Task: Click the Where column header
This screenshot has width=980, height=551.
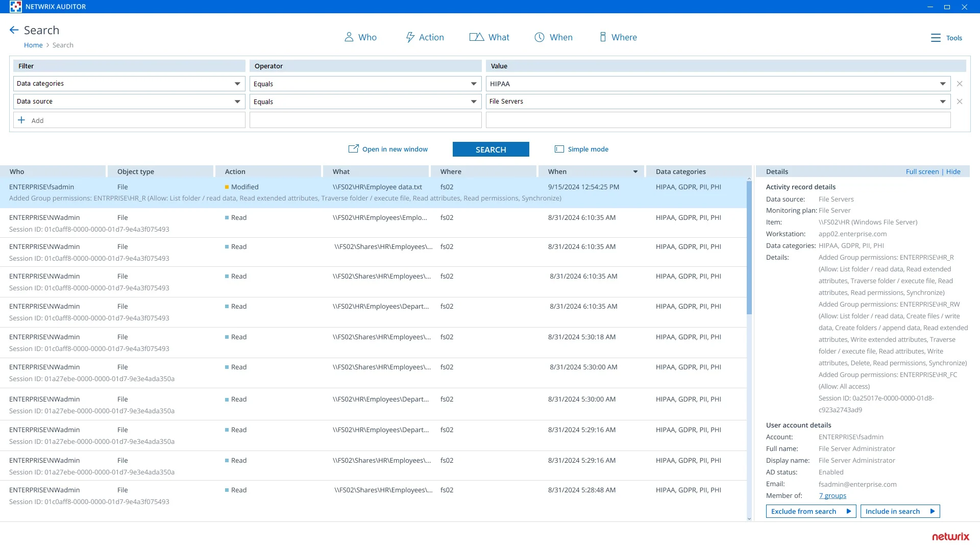Action: [x=484, y=171]
